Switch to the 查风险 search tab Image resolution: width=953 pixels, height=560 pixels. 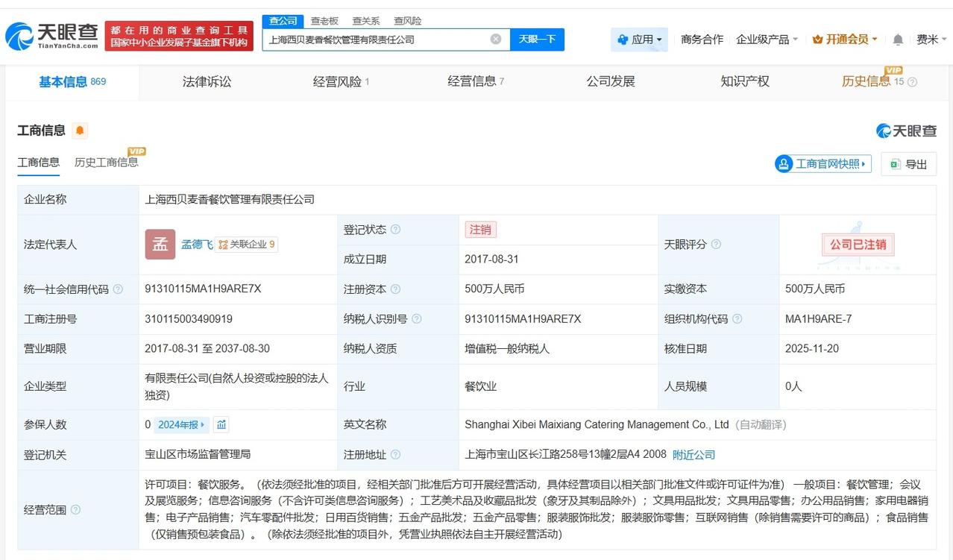click(x=408, y=21)
